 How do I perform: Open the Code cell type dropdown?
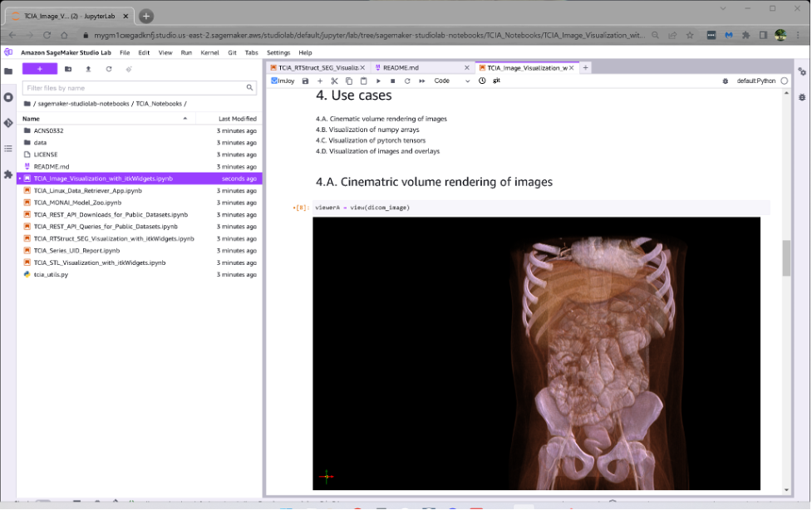pos(451,81)
